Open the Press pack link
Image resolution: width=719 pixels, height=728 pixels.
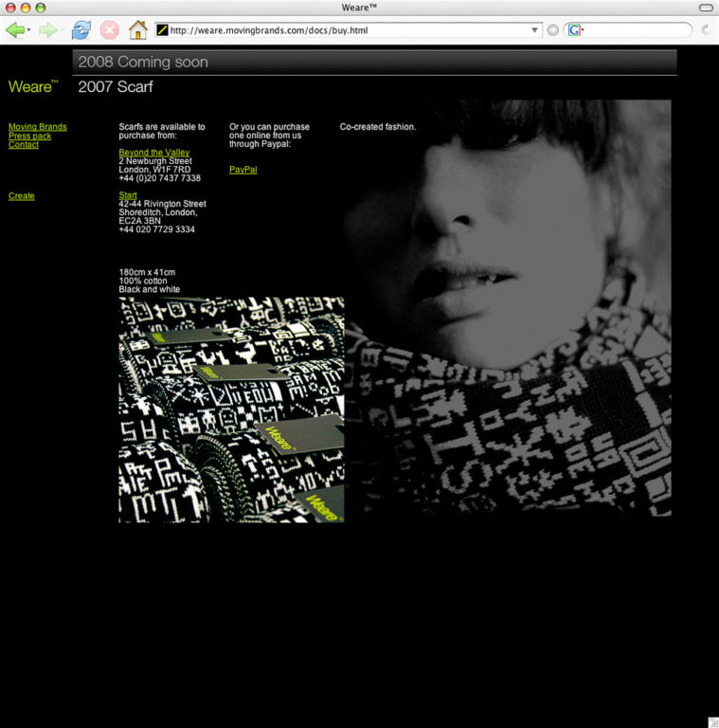point(29,136)
